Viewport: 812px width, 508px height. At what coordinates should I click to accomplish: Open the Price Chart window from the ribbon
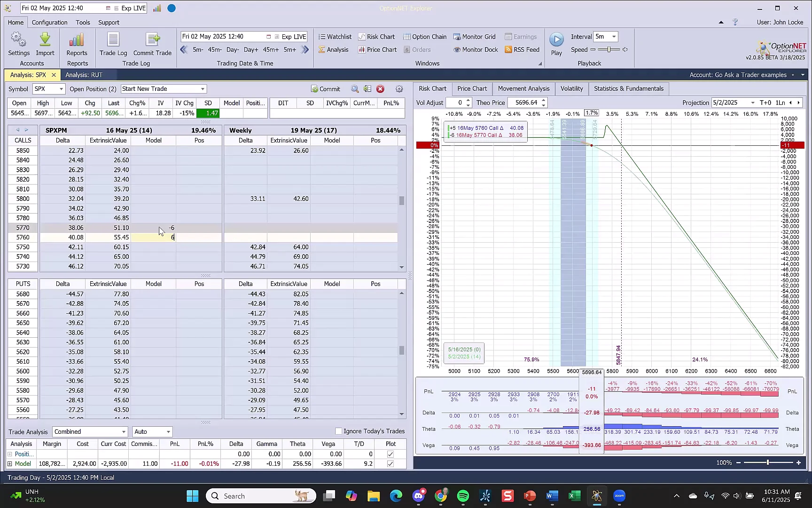coord(377,49)
